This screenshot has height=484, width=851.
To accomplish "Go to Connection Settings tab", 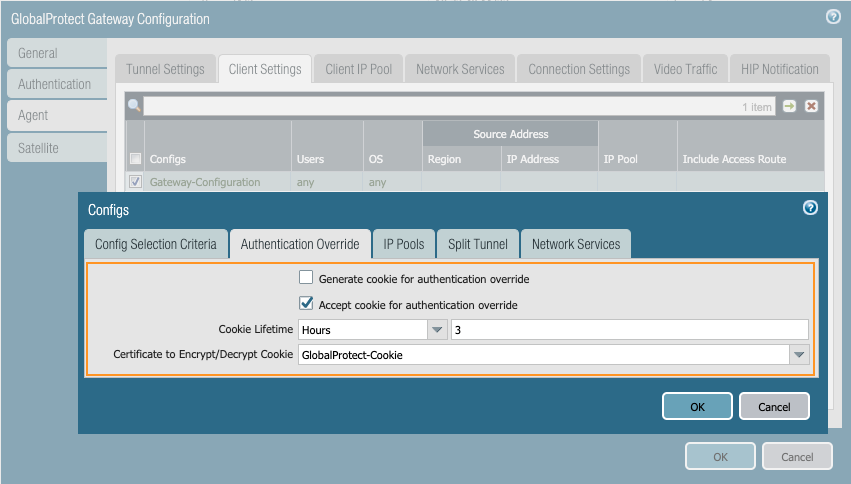I will 579,69.
